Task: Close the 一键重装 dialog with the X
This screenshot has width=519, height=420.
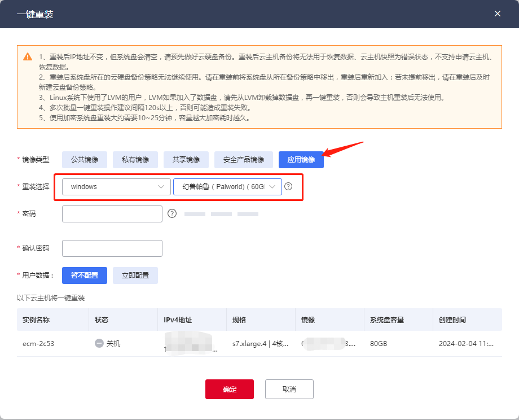Action: (x=497, y=14)
